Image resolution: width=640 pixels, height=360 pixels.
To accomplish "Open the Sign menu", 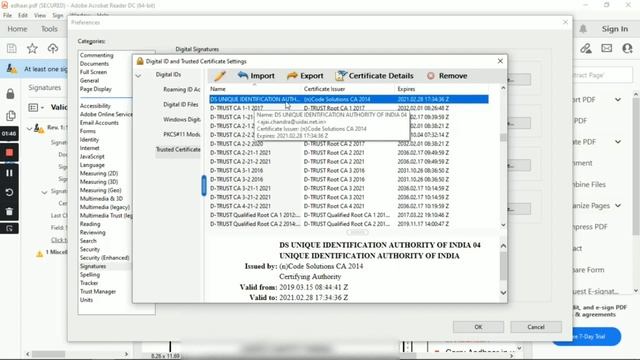I will [x=58, y=15].
